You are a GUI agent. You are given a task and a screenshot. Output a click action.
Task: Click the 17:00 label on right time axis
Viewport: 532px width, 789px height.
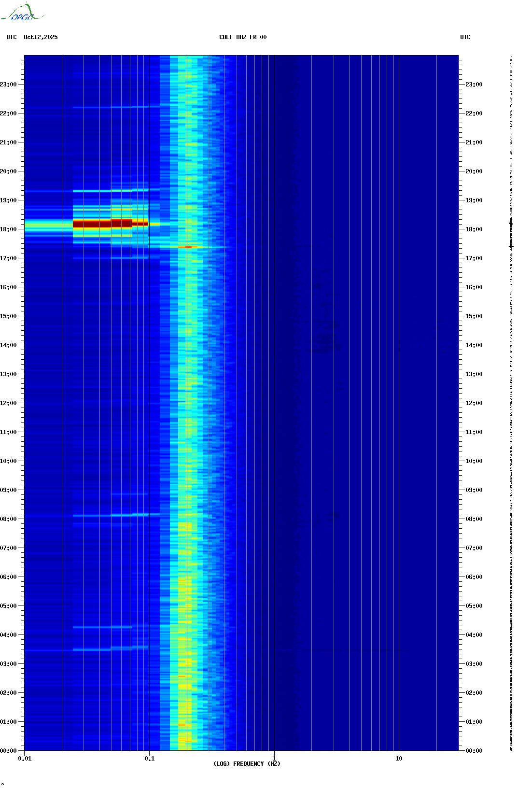click(x=474, y=258)
